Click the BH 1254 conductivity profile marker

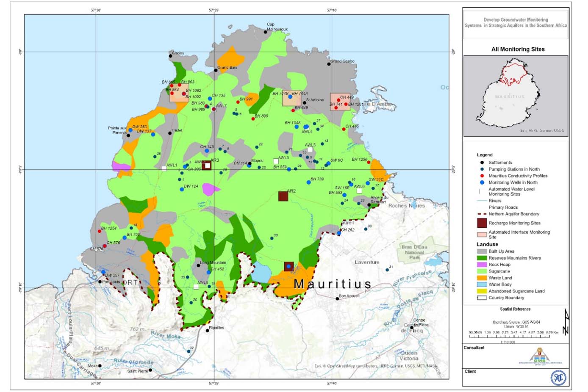tap(100, 231)
